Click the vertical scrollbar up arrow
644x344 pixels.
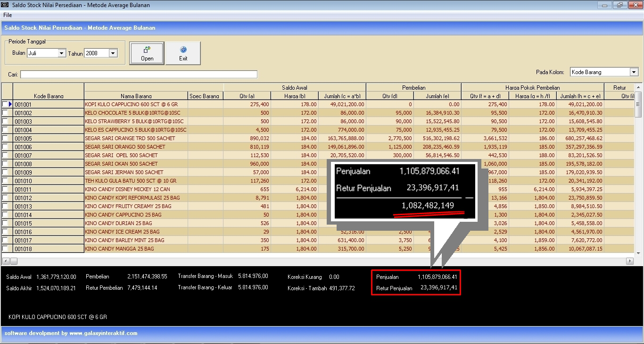638,87
